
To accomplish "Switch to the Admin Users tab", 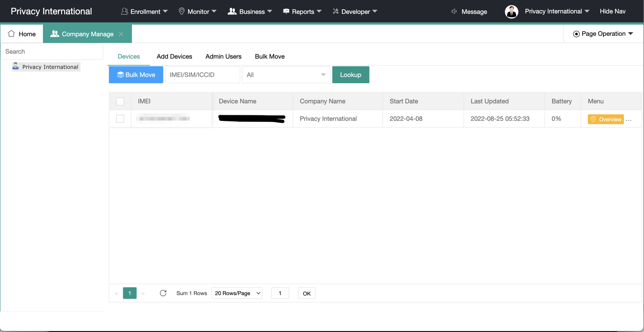I will [x=223, y=56].
